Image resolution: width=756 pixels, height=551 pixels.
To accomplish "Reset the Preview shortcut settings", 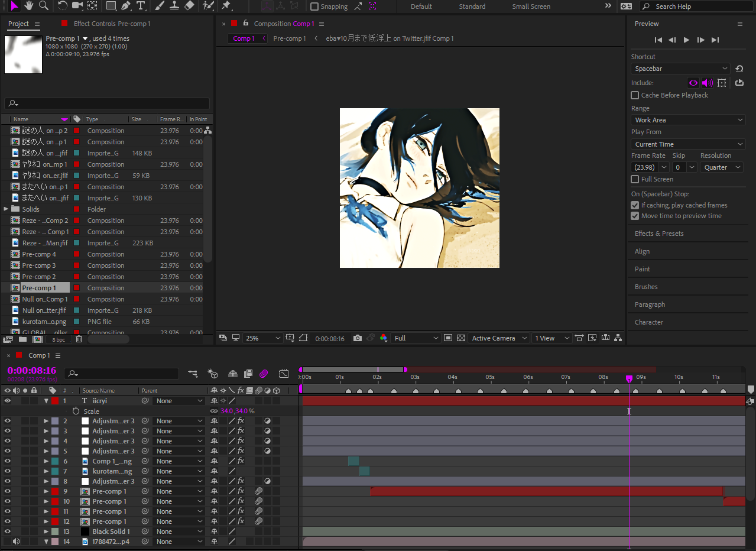I will 739,69.
